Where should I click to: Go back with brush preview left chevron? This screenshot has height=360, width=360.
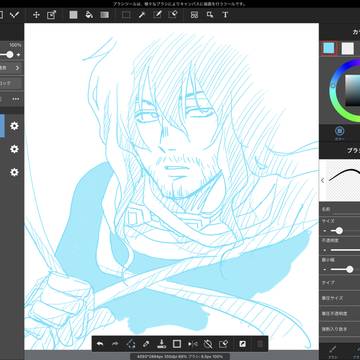322,181
